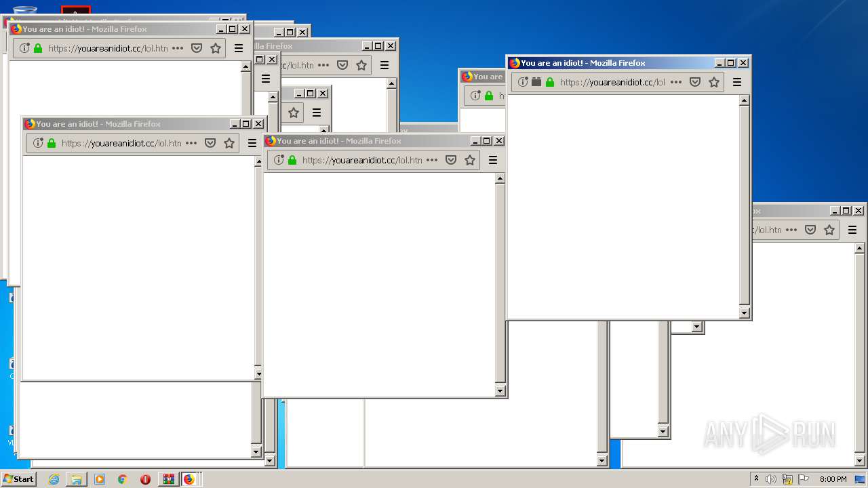
Task: Open site information in the center Firefox window
Action: [279, 160]
